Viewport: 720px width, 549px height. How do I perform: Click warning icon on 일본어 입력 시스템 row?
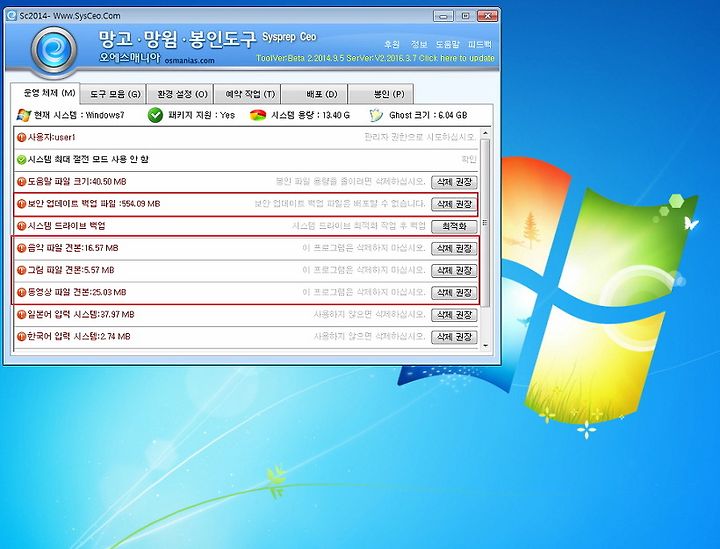[21, 314]
